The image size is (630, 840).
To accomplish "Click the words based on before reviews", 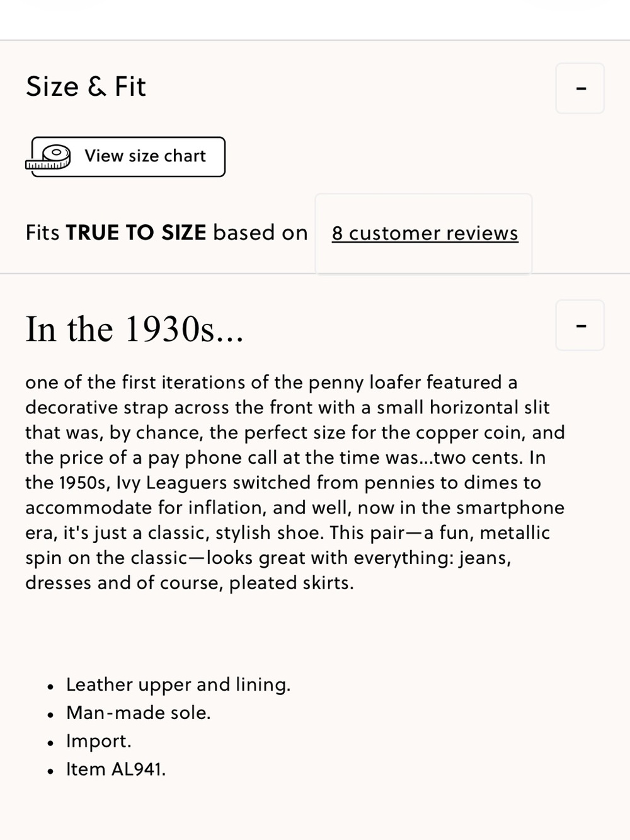I will 260,233.
